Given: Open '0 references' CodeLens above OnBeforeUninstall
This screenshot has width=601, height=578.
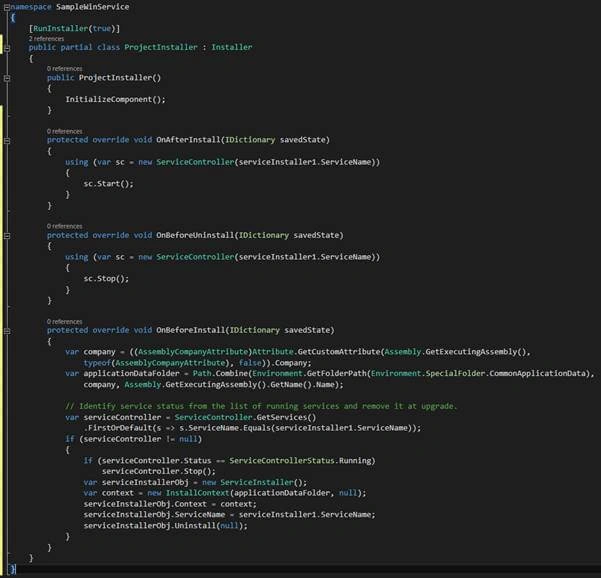Looking at the screenshot, I should [64, 226].
